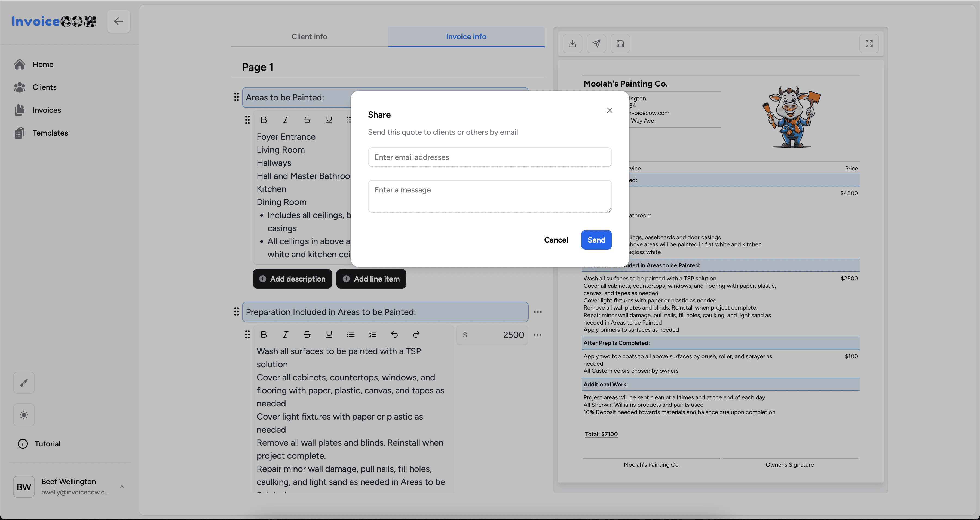Click the Moolah's Painting cow logo image
The width and height of the screenshot is (980, 520).
[791, 117]
